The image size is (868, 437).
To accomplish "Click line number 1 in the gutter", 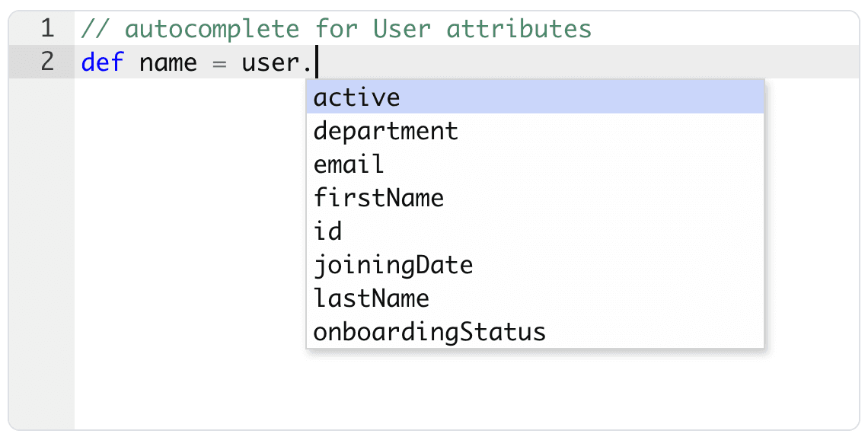I will pyautogui.click(x=47, y=29).
